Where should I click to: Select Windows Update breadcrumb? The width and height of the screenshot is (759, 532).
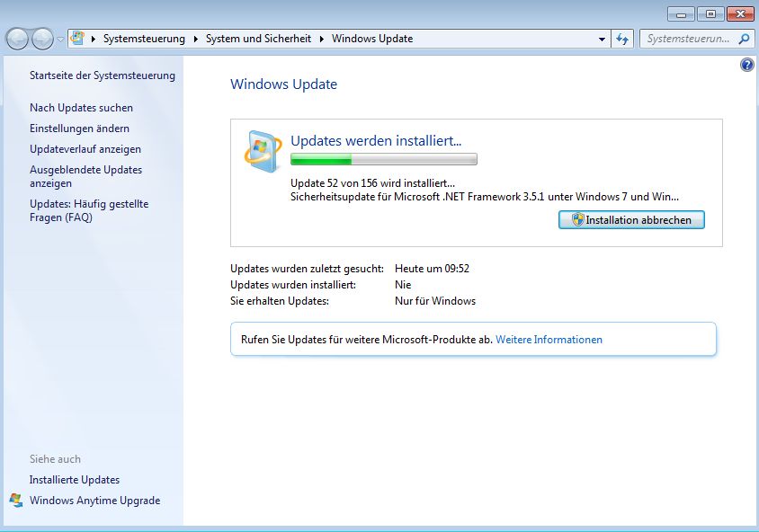[372, 39]
